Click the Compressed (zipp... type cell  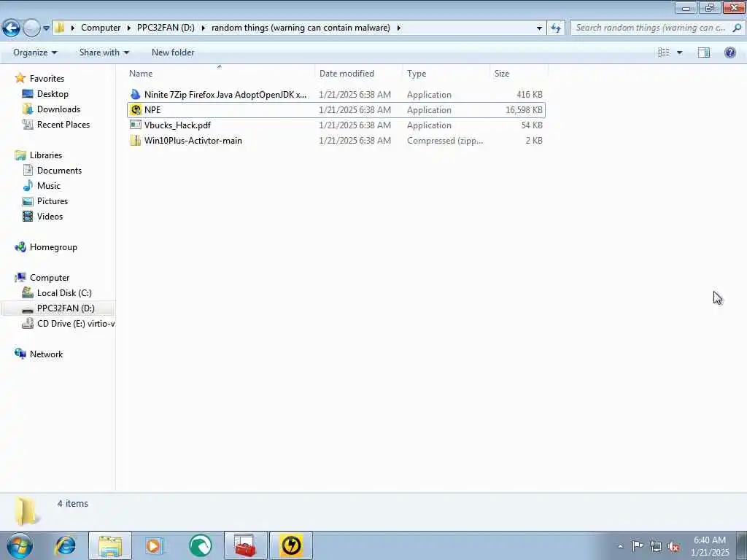point(445,141)
